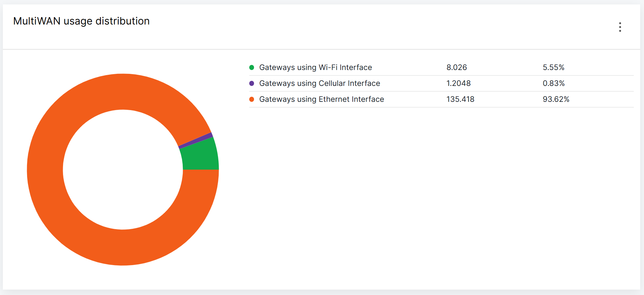The image size is (644, 295).
Task: Click the 0.83% percentage
Action: click(554, 83)
